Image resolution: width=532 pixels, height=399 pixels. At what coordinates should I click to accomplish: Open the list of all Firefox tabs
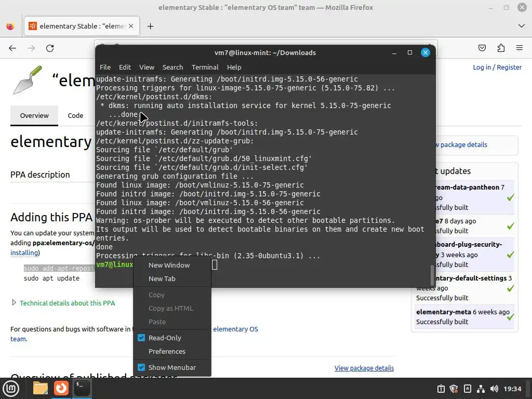(522, 26)
